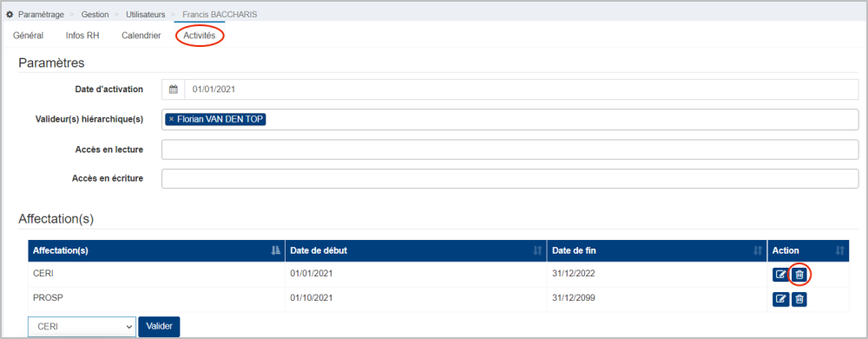Edit the CERI affectation row
Screen dimensions: 868x339
point(780,274)
